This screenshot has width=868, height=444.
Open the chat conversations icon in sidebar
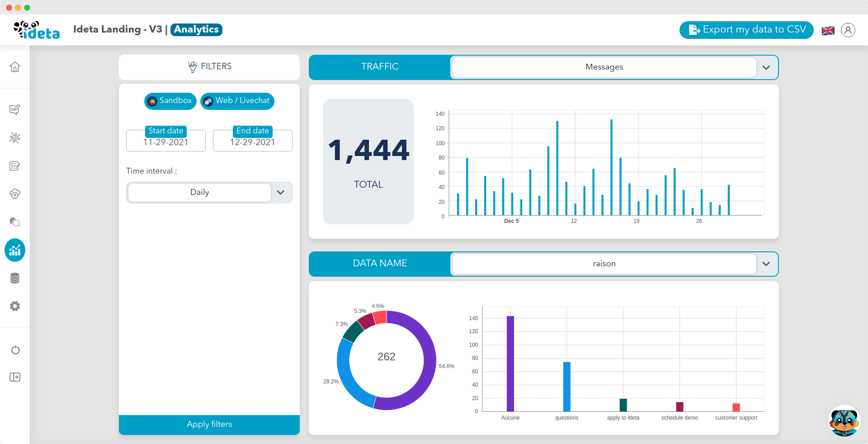tap(15, 222)
